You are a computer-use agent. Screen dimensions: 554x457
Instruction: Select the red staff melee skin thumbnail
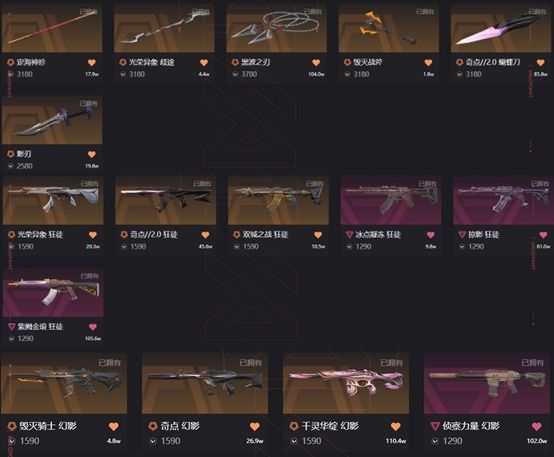click(x=52, y=29)
